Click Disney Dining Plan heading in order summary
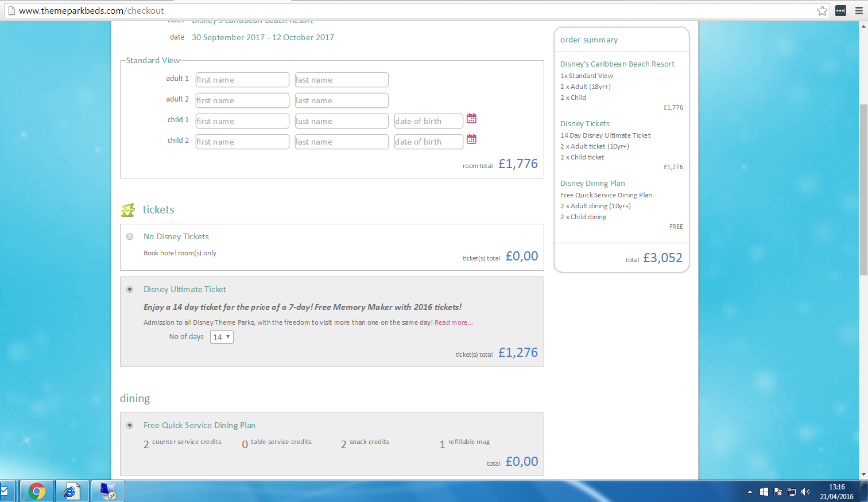Image resolution: width=868 pixels, height=502 pixels. 592,183
